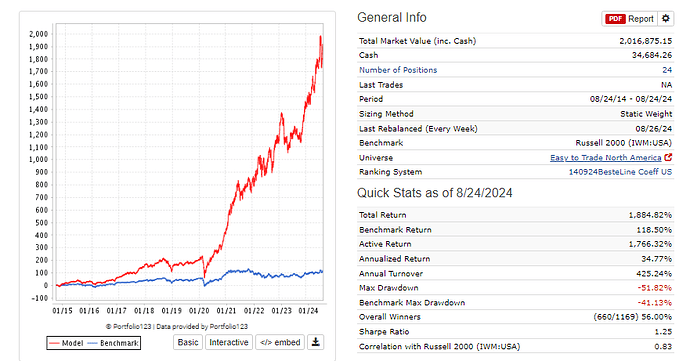Open the 140924BesteLine Coeff US ranking system
The height and width of the screenshot is (361, 690).
tap(620, 172)
